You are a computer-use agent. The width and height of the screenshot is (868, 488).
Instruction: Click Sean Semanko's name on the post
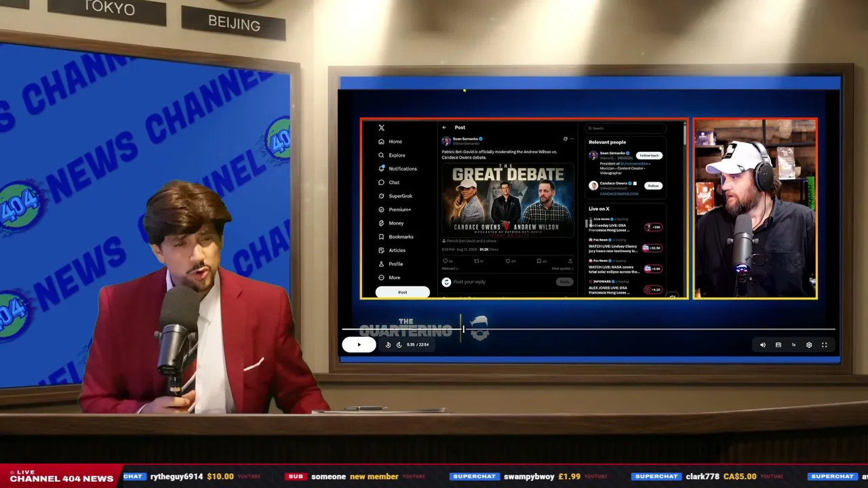pyautogui.click(x=465, y=138)
